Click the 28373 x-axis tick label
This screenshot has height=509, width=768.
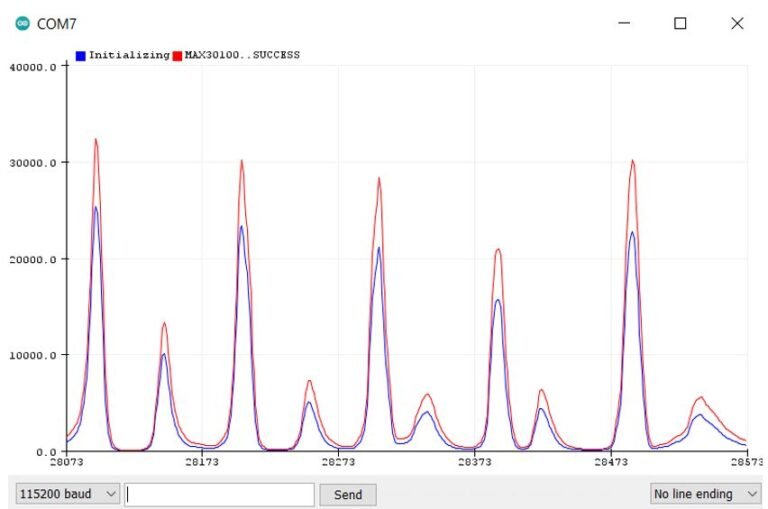474,463
